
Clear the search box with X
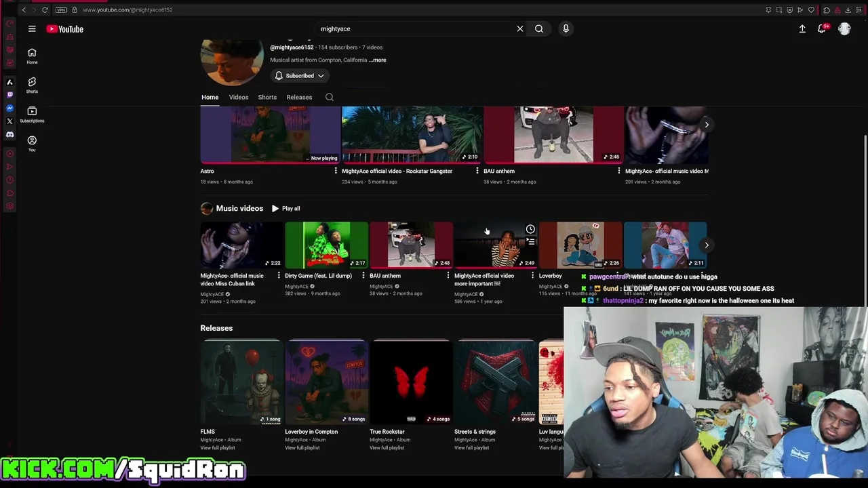pyautogui.click(x=520, y=29)
